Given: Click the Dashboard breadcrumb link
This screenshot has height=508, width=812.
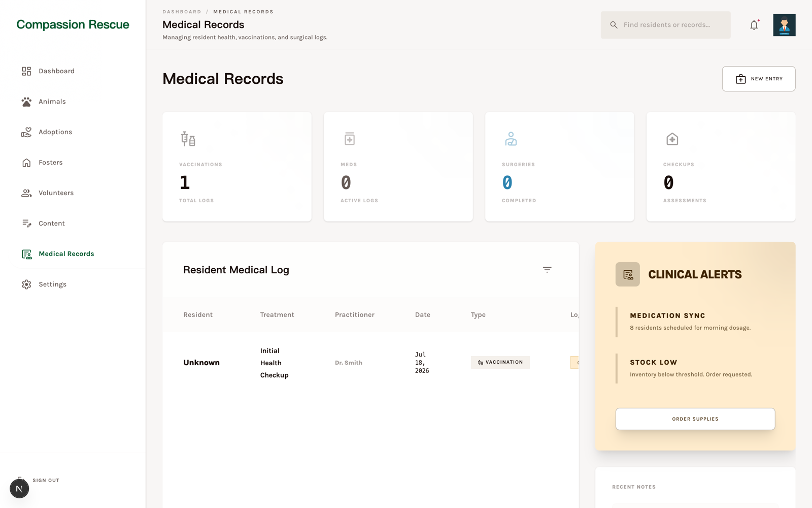Looking at the screenshot, I should point(182,12).
